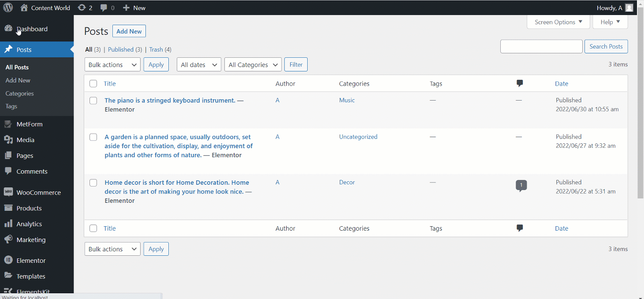Select the Home decor post checkbox
The image size is (644, 299).
93,183
